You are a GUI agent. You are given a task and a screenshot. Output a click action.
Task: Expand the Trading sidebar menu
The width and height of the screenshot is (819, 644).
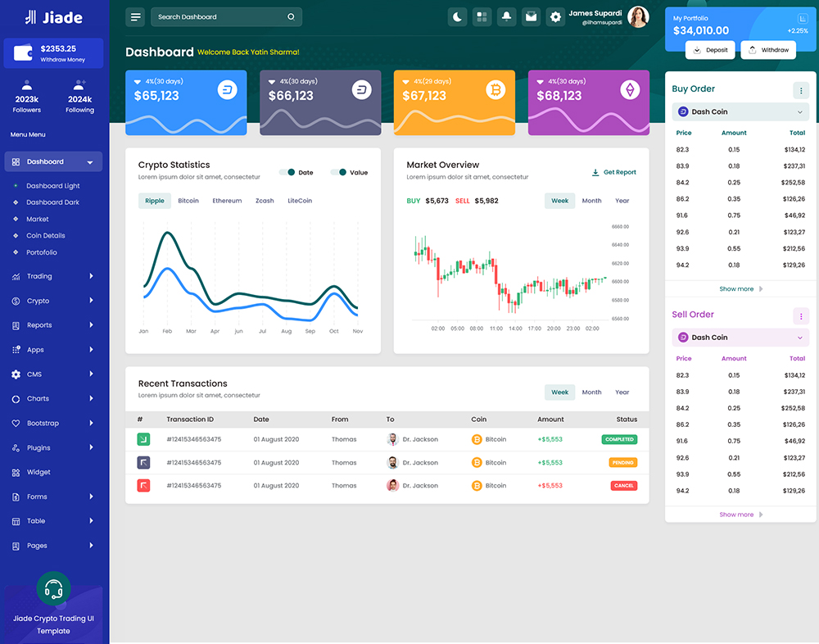[x=53, y=276]
